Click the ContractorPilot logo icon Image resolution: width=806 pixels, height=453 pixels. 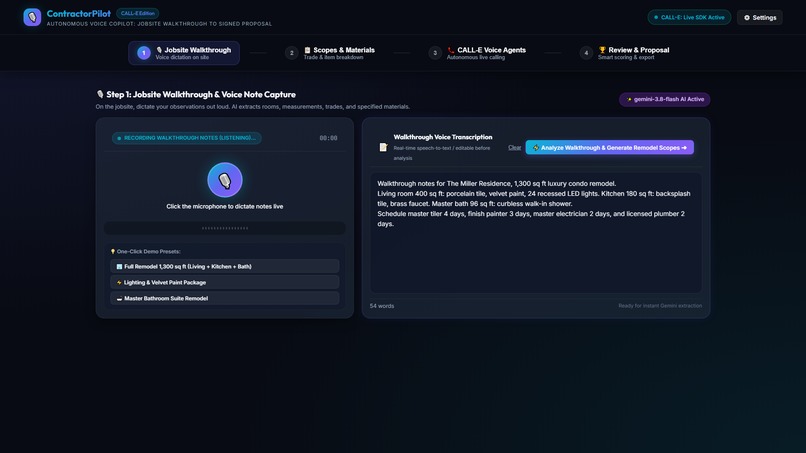32,17
